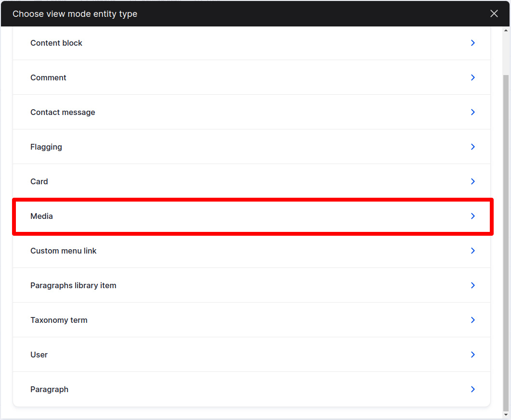Select Taxonomy term entity type
Viewport: 511px width, 420px height.
(251, 320)
